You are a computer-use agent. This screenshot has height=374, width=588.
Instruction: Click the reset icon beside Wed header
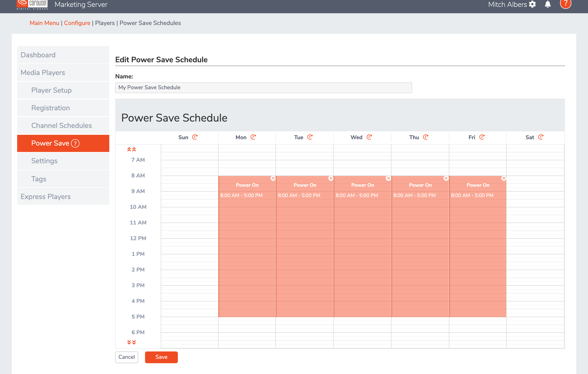(x=369, y=137)
